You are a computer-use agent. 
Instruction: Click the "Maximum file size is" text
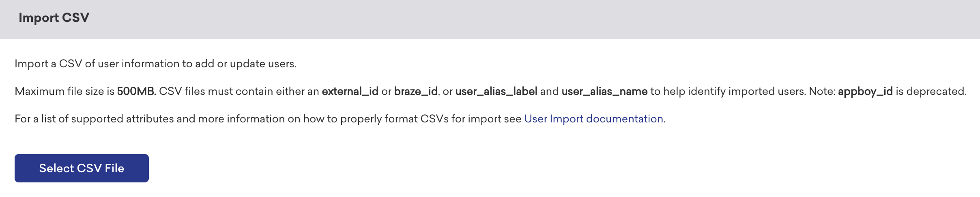coord(64,91)
